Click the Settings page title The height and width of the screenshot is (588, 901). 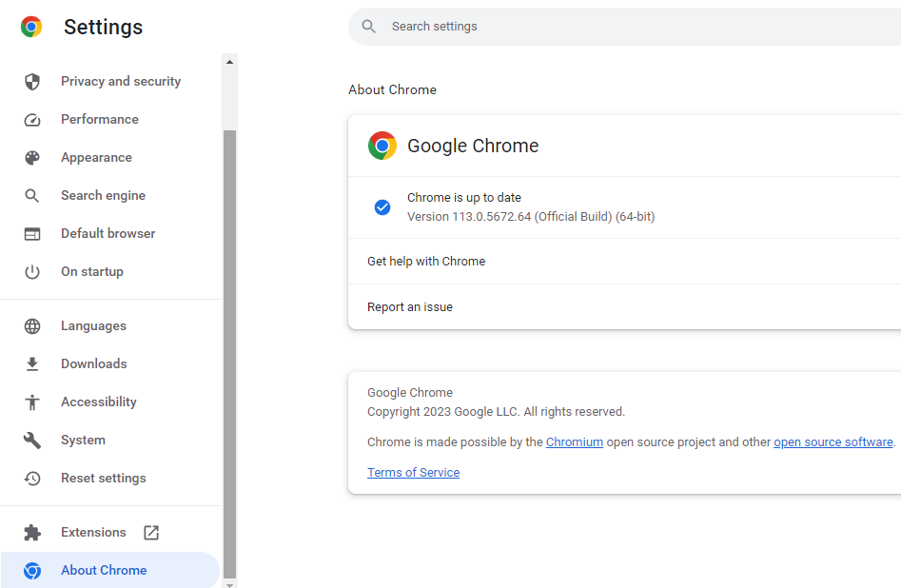(x=104, y=27)
